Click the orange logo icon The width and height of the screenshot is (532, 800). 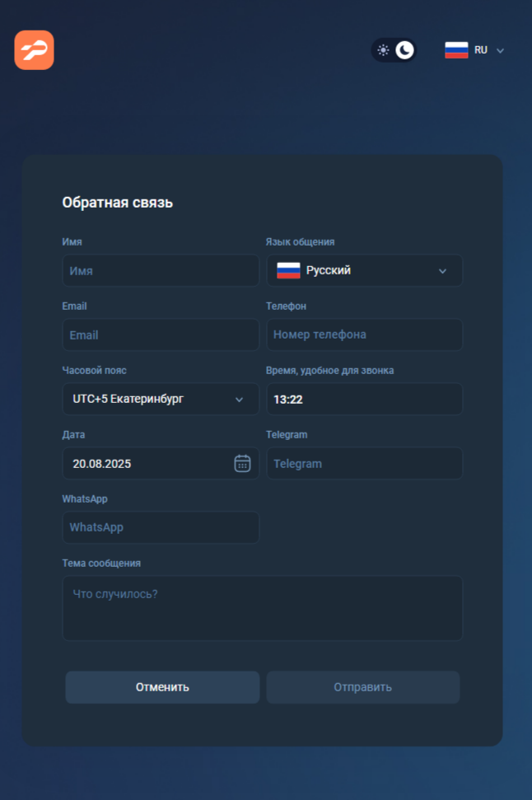[x=34, y=50]
